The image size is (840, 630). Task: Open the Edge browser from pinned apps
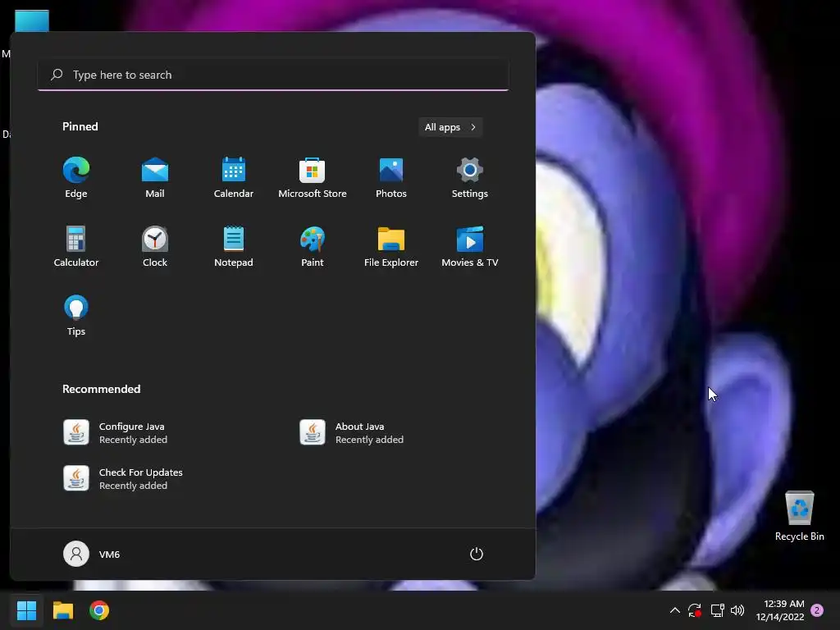click(76, 178)
